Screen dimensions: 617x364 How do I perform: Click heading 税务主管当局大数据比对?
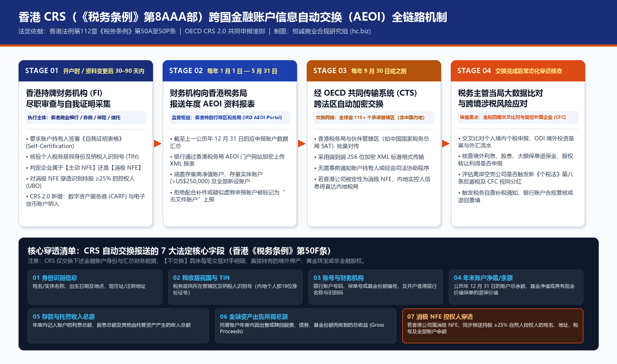click(x=500, y=93)
